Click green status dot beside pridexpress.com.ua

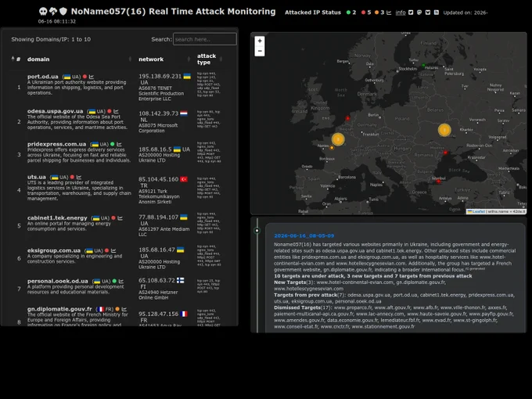(113, 144)
